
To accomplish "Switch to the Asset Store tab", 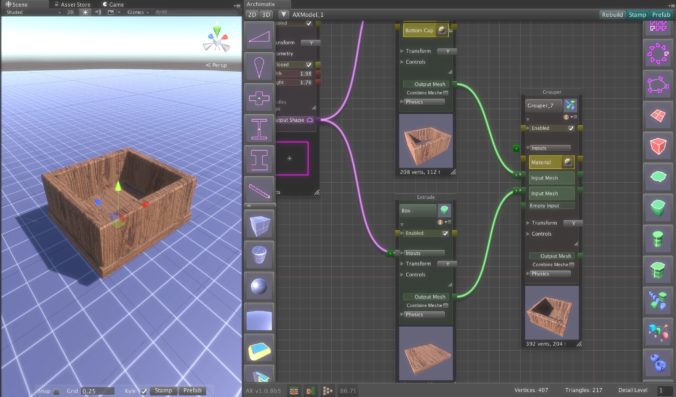I will tap(72, 4).
